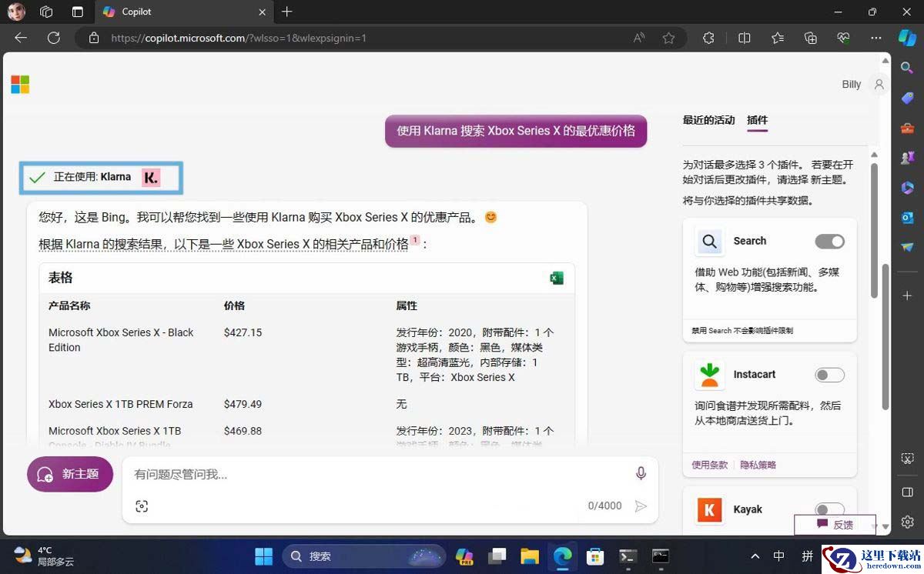Open the sidebar Outlook icon
Viewport: 924px width, 574px height.
[907, 218]
